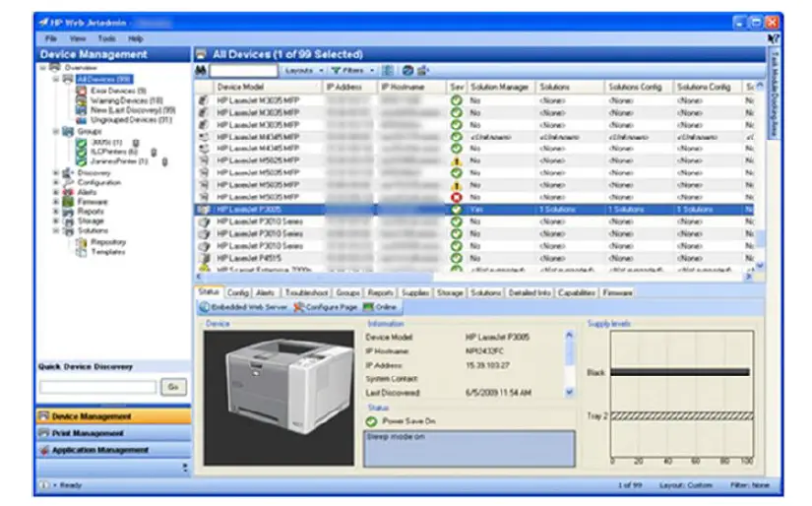Click the Firmware icon in the tree
Screen dimensions: 812x506
pyautogui.click(x=68, y=202)
